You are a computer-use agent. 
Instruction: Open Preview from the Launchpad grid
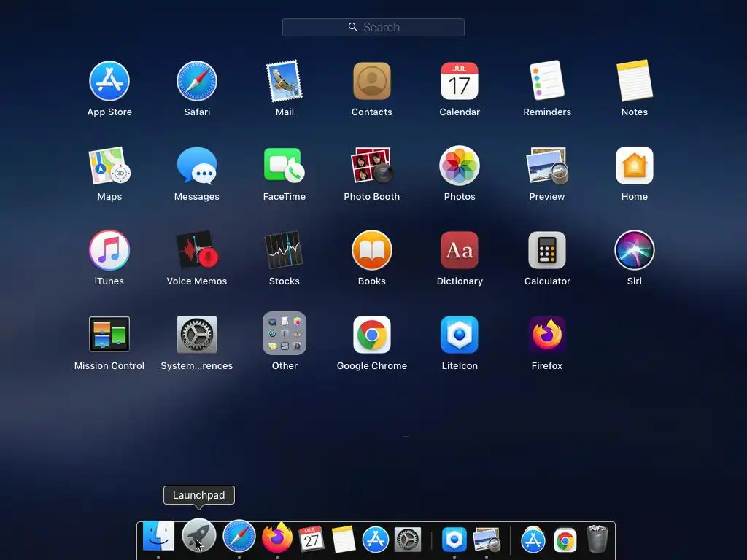547,166
